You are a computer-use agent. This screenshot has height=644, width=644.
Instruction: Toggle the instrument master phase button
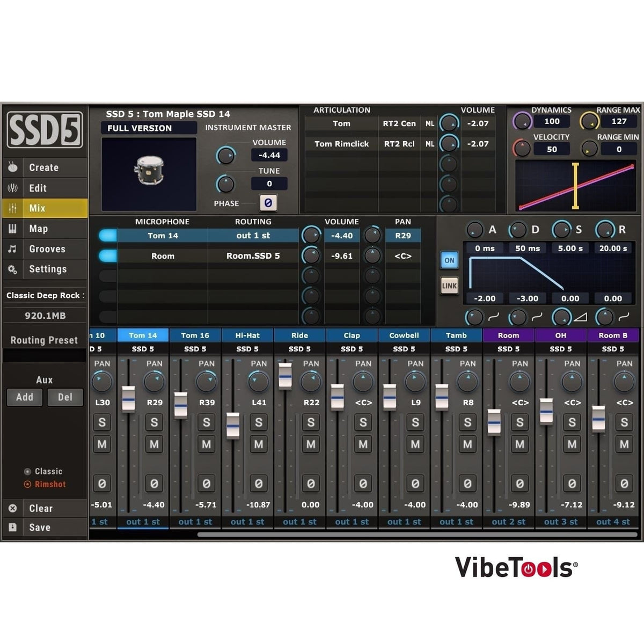point(268,203)
